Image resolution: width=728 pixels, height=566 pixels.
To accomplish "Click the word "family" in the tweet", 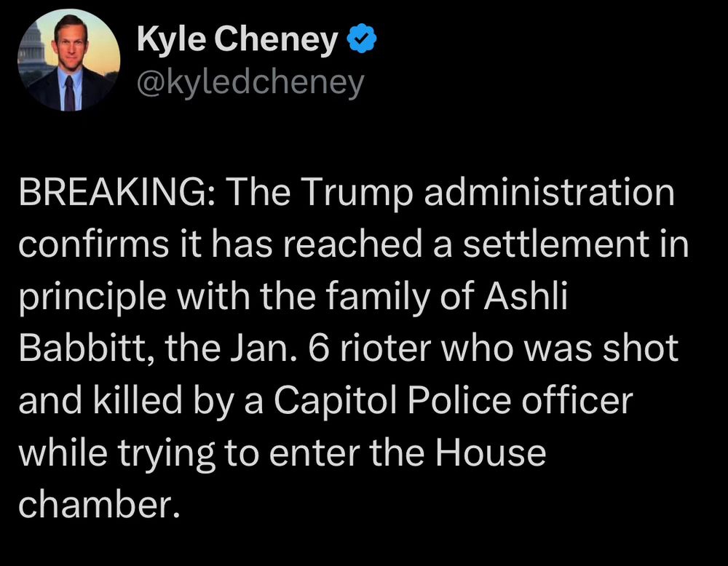I will tap(377, 297).
